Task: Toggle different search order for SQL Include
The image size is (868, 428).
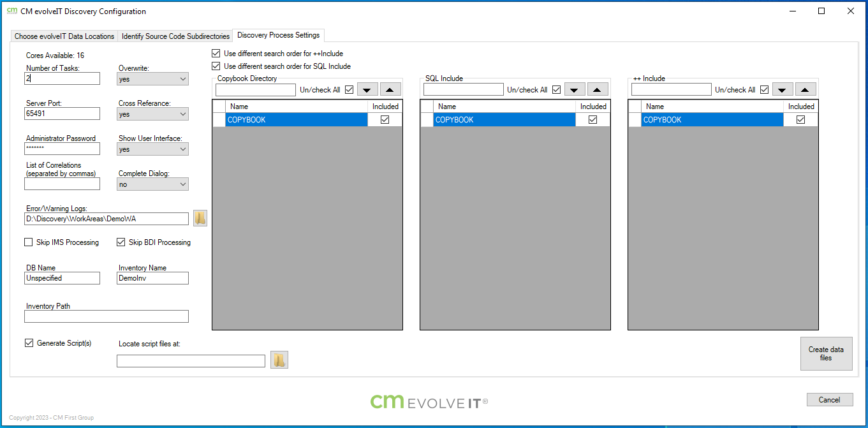Action: (216, 66)
